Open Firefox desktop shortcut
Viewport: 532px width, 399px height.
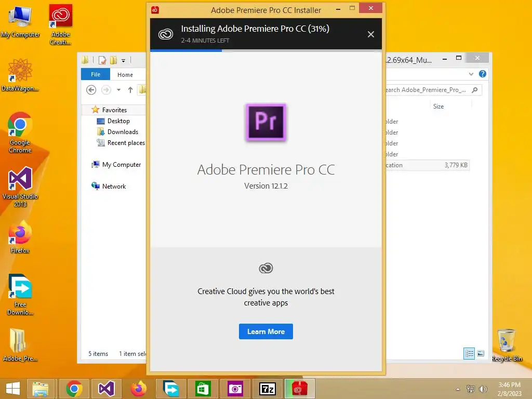[x=20, y=237]
